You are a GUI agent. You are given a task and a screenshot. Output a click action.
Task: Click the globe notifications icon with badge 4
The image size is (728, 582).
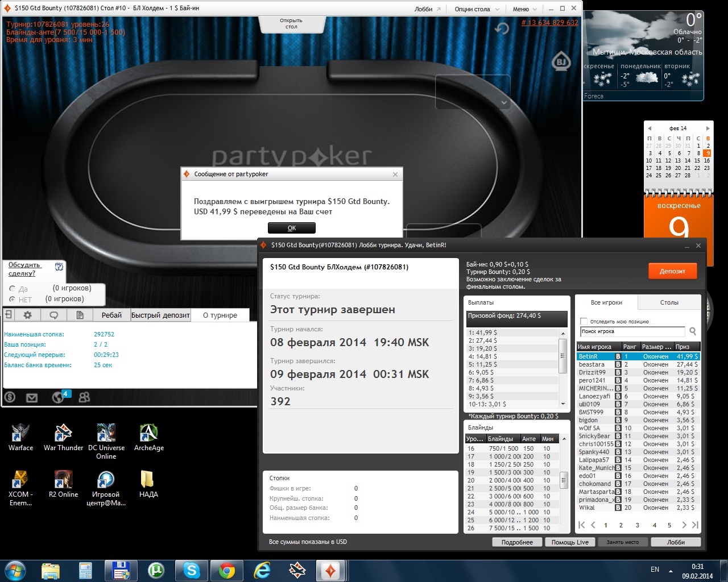(59, 397)
